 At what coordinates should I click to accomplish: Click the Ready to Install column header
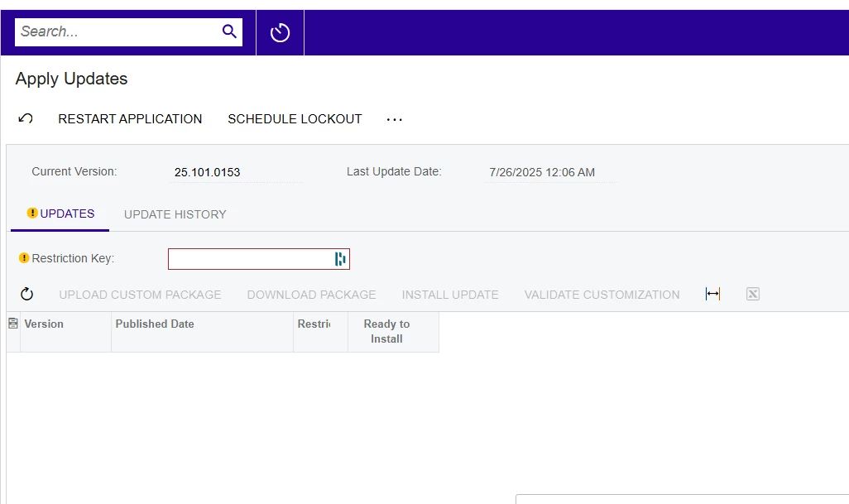(x=393, y=332)
